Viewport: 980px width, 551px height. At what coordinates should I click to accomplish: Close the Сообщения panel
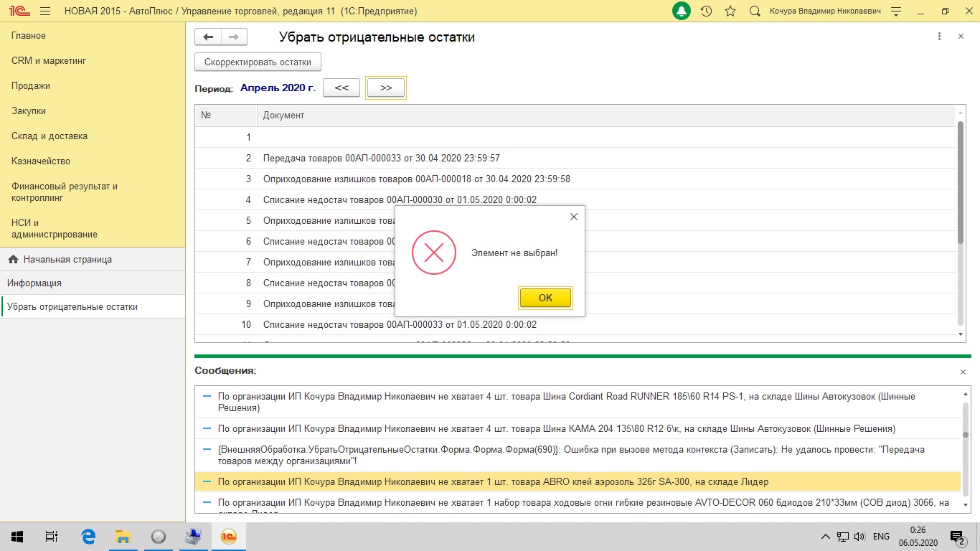tap(963, 372)
